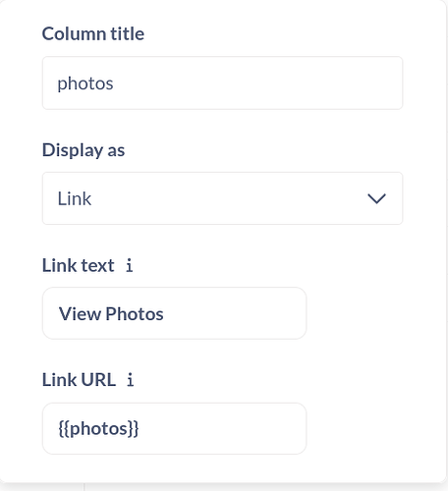Click the Link URL field containing {{photos}}
The image size is (448, 491).
[174, 428]
